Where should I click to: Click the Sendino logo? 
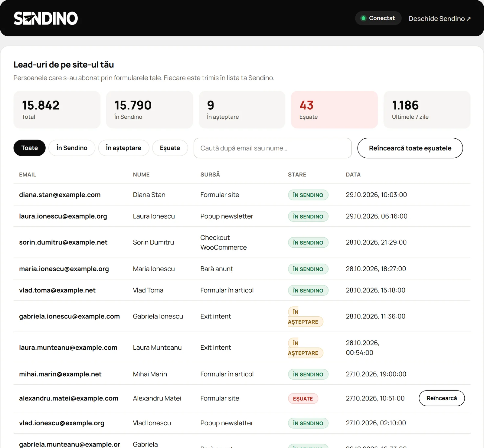coord(46,18)
